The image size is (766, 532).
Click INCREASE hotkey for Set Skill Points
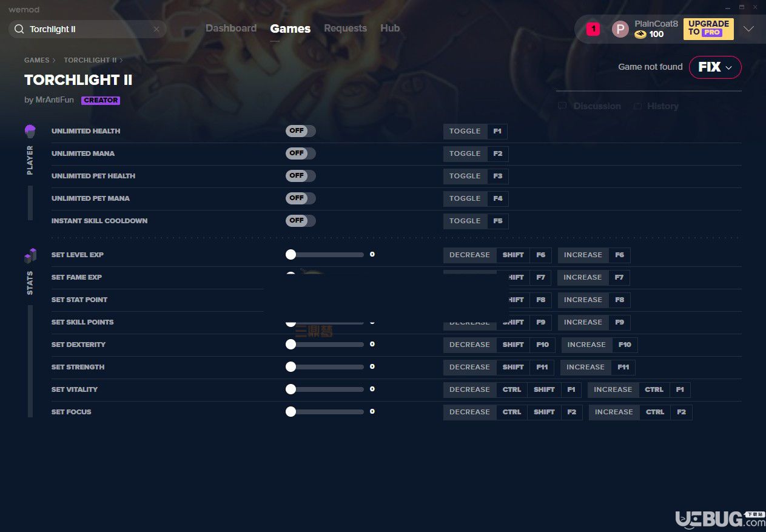(583, 322)
